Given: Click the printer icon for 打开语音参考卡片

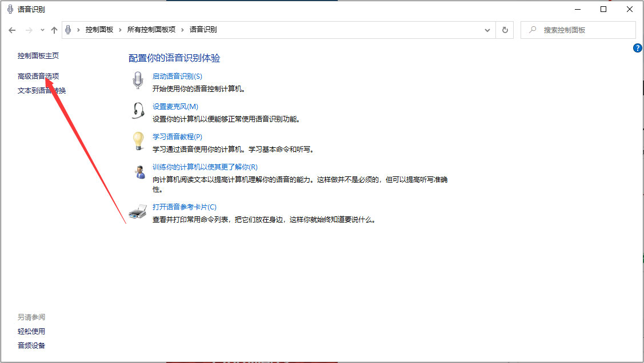Looking at the screenshot, I should pos(138,212).
